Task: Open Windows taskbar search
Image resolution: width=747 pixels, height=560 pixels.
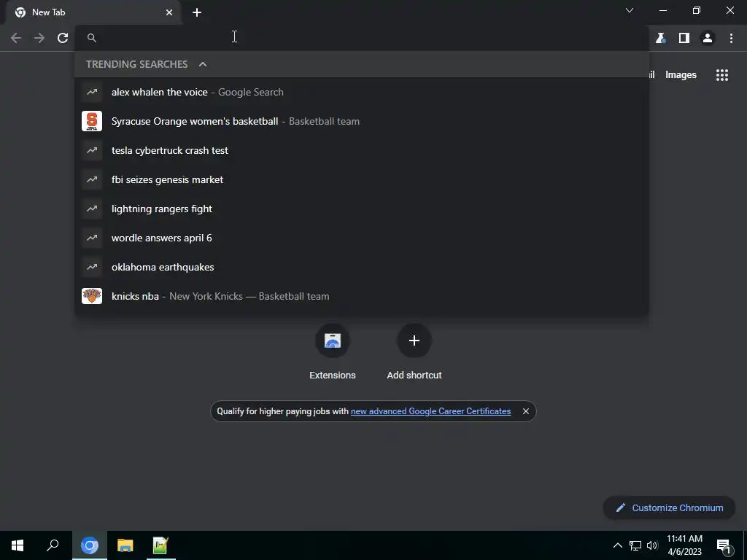Action: [53, 545]
